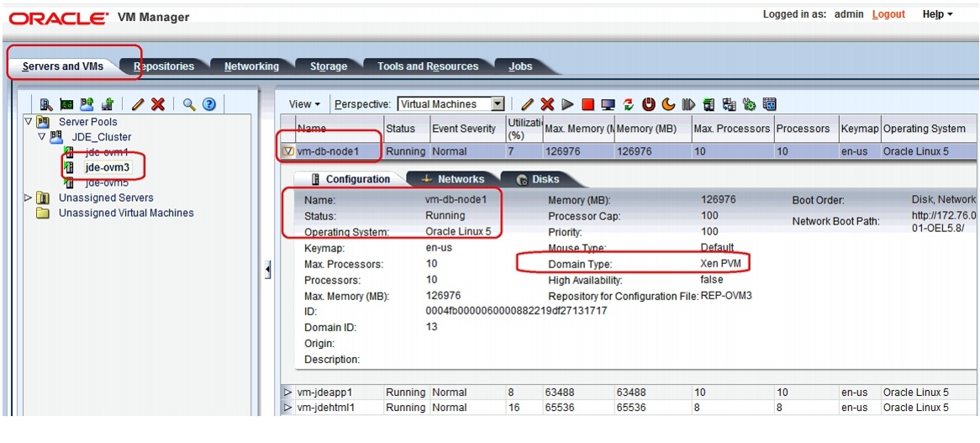This screenshot has height=443, width=980.
Task: Sort by the Operating System column header
Action: (x=928, y=129)
